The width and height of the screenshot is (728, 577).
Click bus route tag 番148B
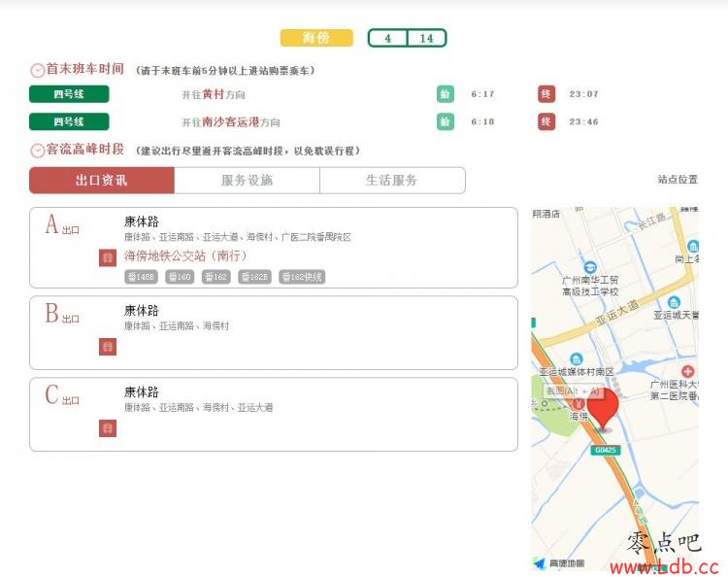pos(141,277)
